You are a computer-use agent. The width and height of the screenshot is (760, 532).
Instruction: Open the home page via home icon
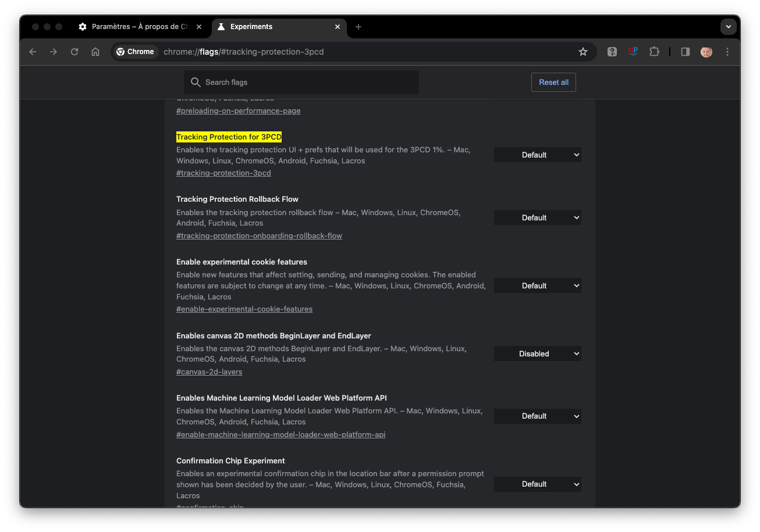95,52
